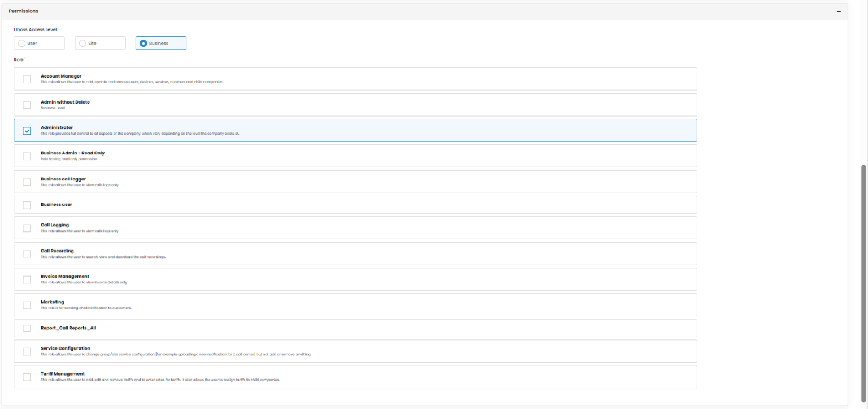Enable Admin without Delete role
The image size is (868, 409).
[27, 105]
